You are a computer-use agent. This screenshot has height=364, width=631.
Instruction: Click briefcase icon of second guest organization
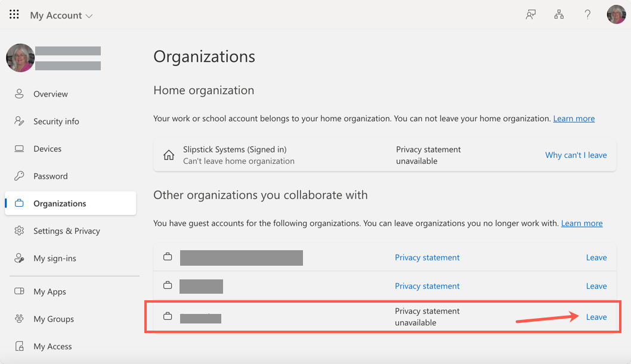[168, 285]
